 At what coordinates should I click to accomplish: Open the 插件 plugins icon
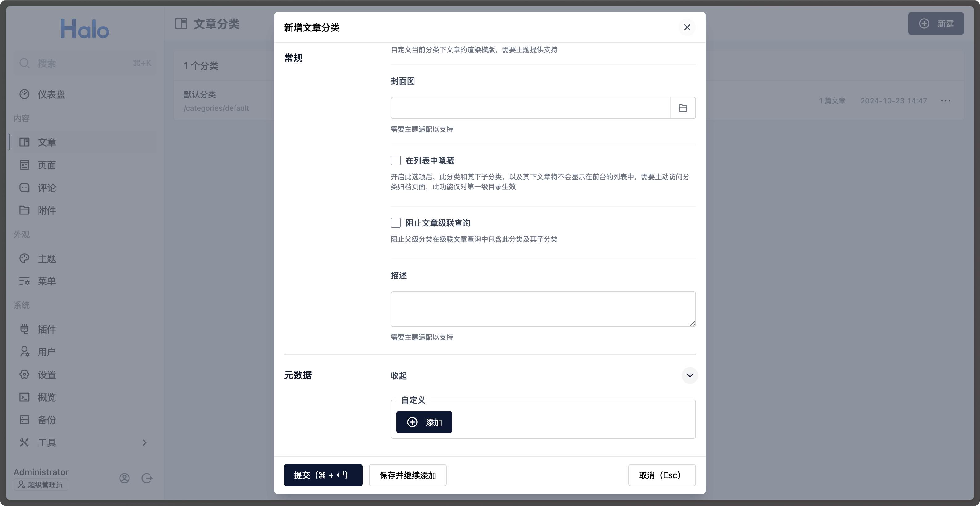(x=24, y=329)
